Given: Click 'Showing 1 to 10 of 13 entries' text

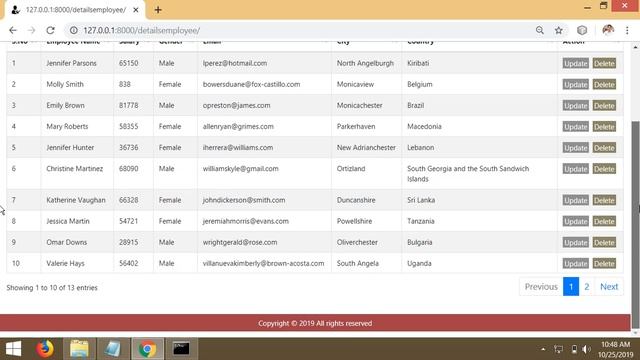Looking at the screenshot, I should click(52, 288).
